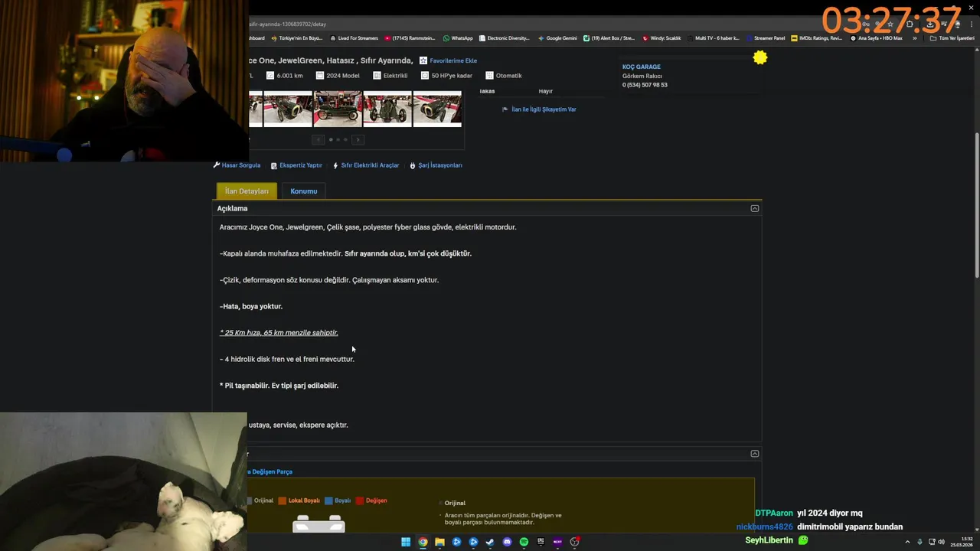Show hidden system tray icons
The image size is (980, 551).
(907, 542)
